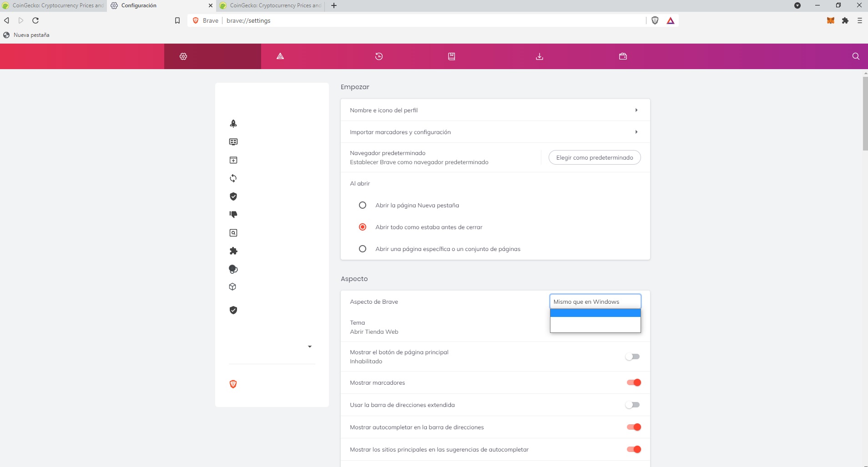
Task: Open Importar marcadores y configuración
Action: click(x=495, y=132)
